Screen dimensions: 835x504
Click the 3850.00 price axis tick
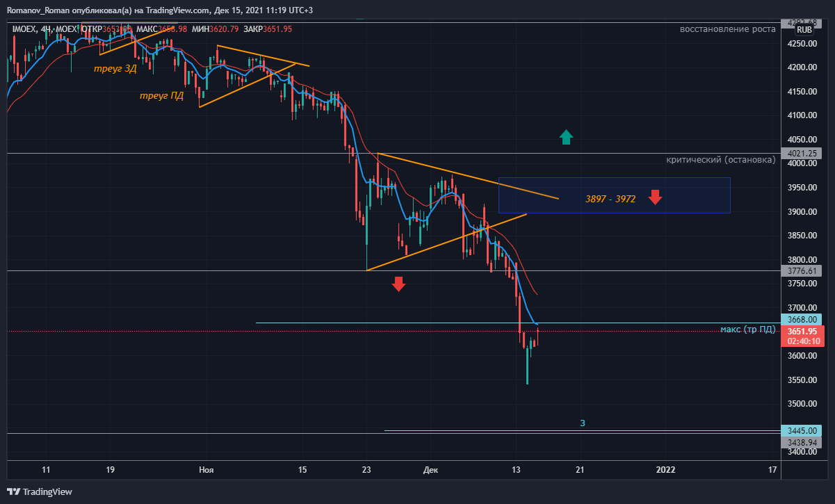click(x=802, y=236)
